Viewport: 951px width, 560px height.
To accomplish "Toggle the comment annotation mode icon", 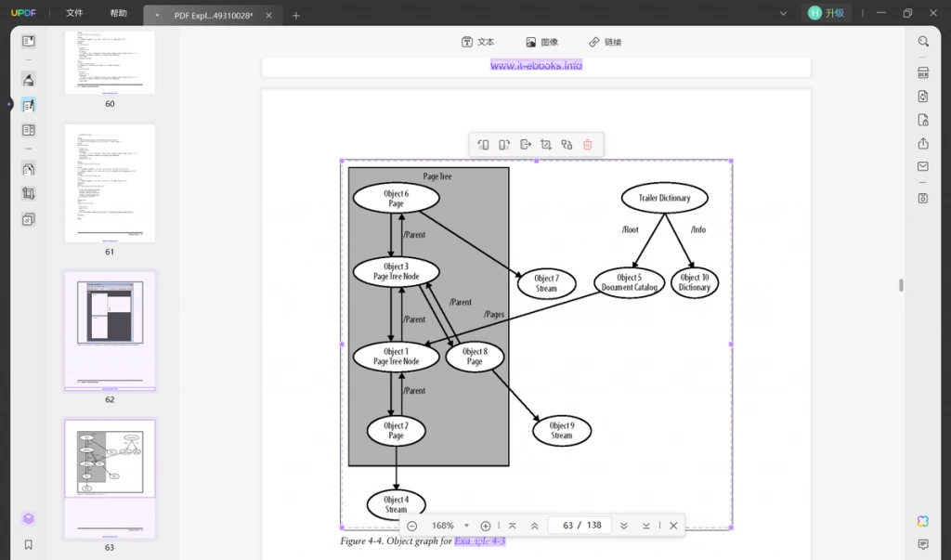I will (29, 80).
